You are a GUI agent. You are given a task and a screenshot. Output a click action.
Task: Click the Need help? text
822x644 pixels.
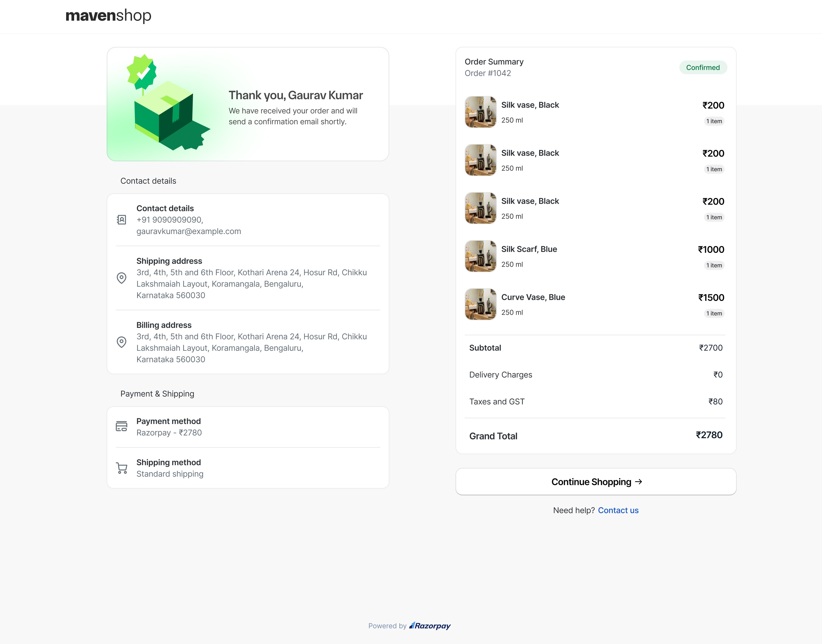[x=574, y=510]
